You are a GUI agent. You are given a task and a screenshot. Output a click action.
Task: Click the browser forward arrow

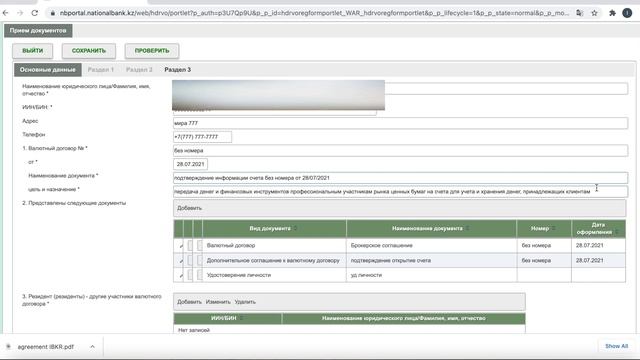pos(20,13)
